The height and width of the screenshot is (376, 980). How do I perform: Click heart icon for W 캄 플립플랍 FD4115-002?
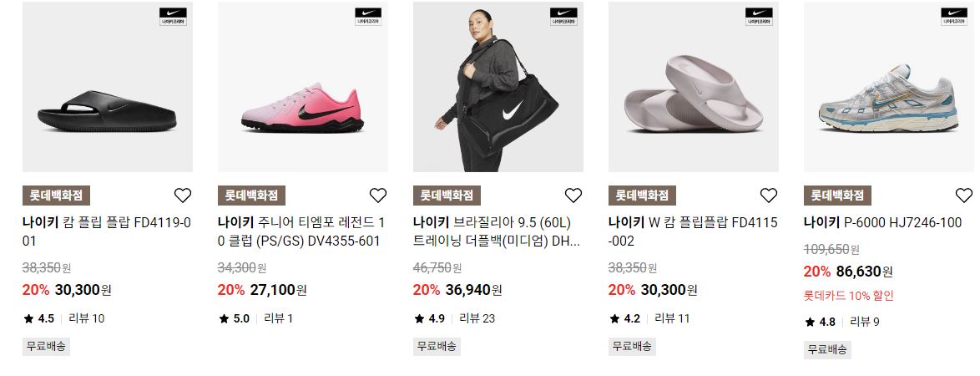point(769,196)
